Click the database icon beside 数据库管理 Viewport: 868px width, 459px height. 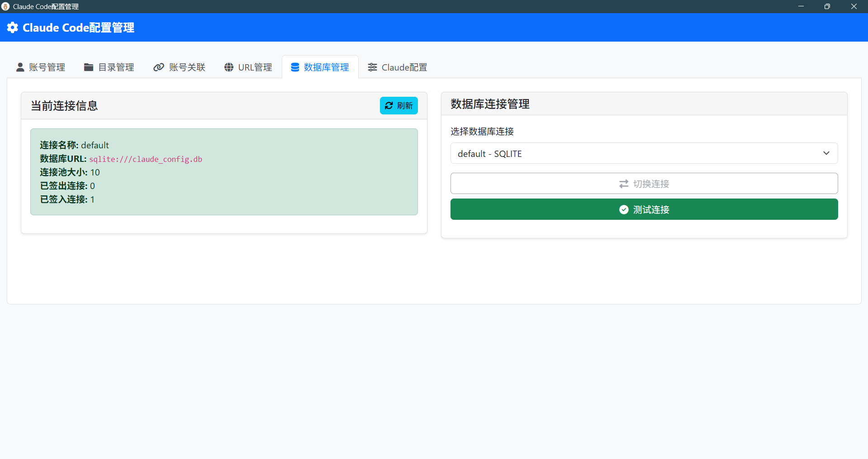(295, 67)
